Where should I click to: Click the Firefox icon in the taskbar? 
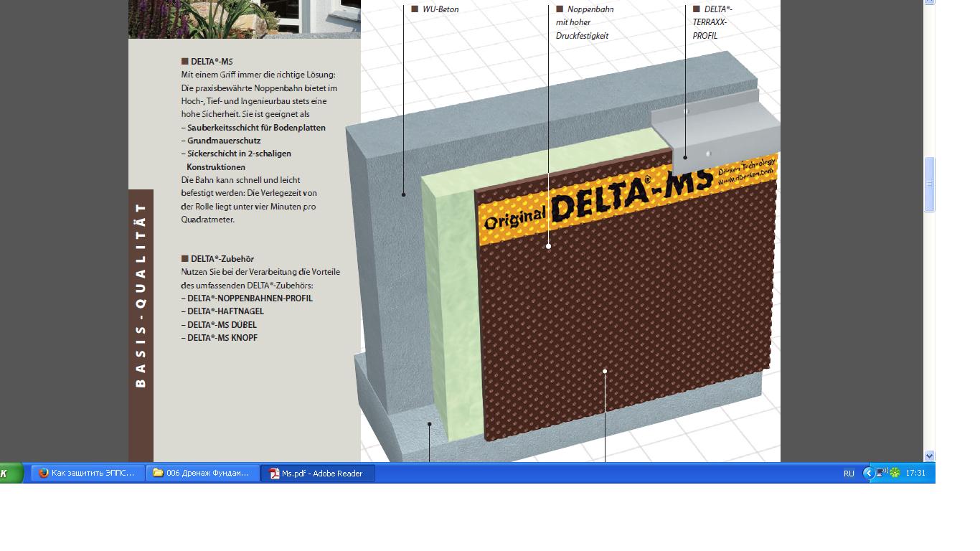pyautogui.click(x=43, y=474)
